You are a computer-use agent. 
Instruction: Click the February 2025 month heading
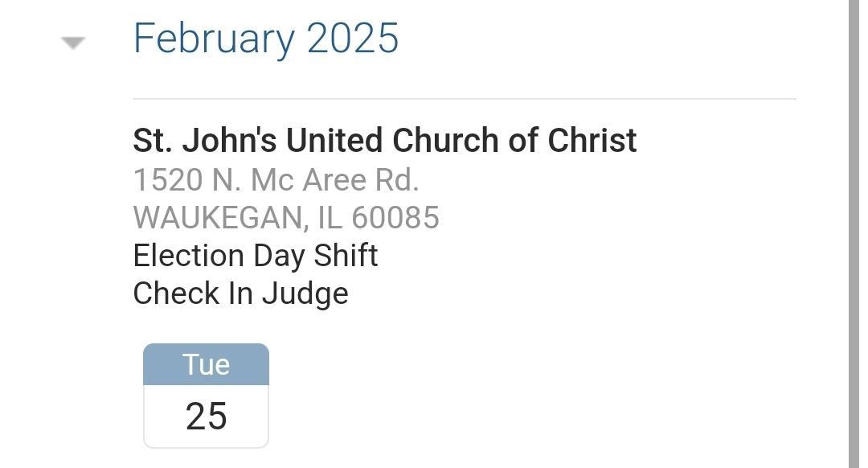[x=265, y=39]
